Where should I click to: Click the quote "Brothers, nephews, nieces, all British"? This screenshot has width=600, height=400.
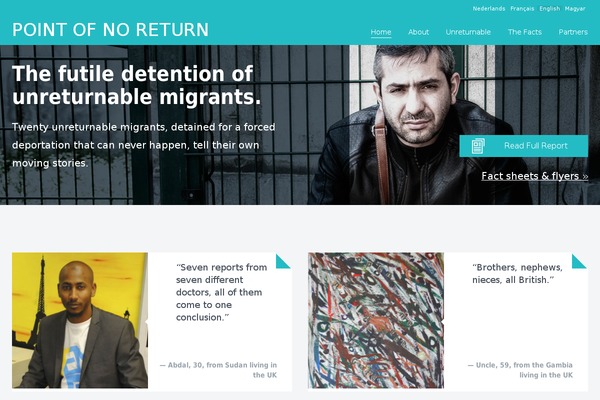pos(517,274)
